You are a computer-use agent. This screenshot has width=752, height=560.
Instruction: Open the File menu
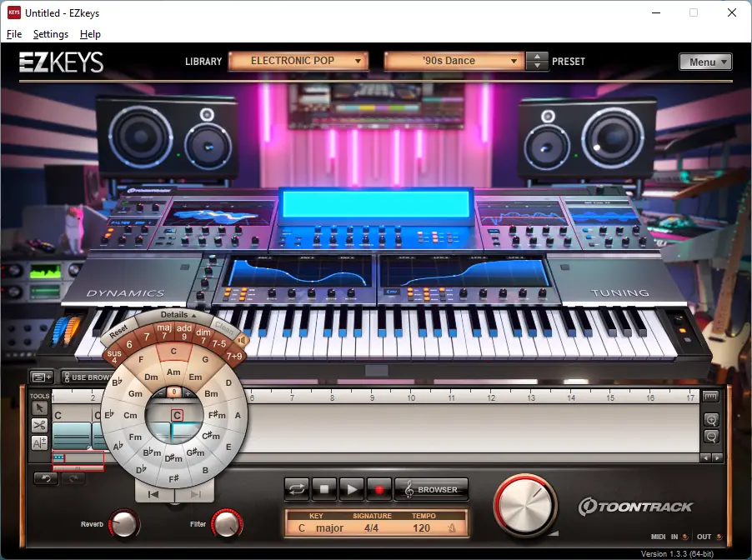(x=14, y=34)
